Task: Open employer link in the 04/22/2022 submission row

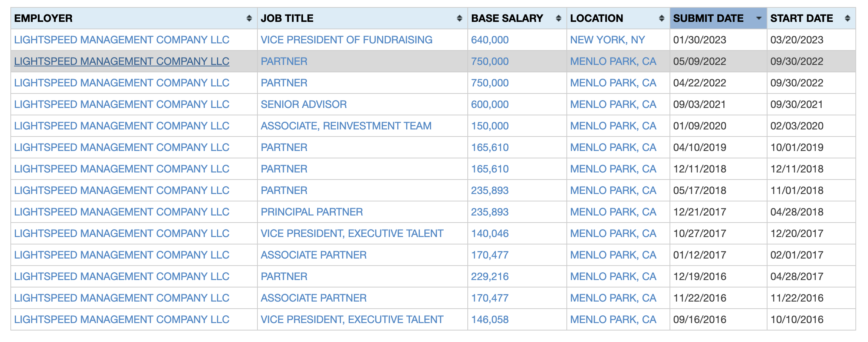Action: (x=122, y=83)
